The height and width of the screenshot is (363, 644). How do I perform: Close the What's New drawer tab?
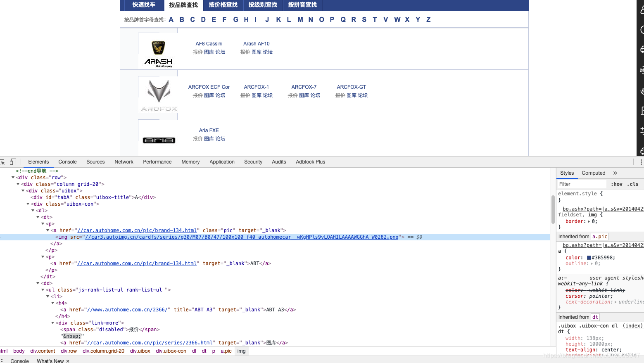[68, 361]
